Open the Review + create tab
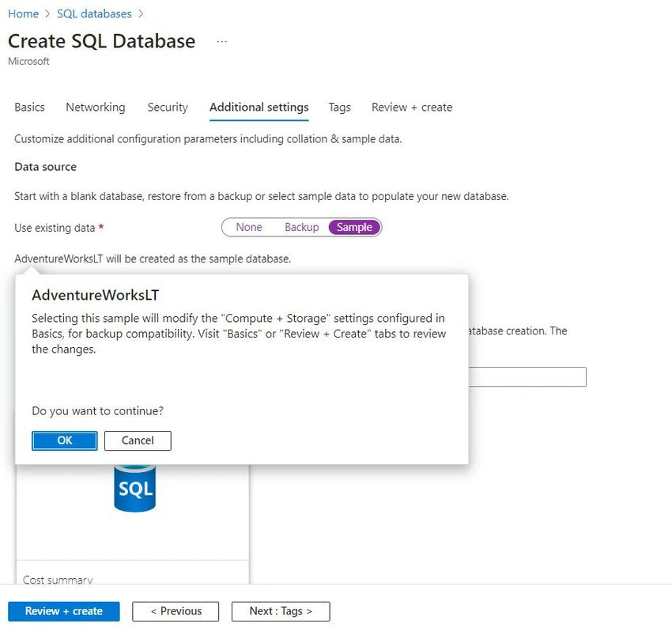This screenshot has height=631, width=672. 412,108
